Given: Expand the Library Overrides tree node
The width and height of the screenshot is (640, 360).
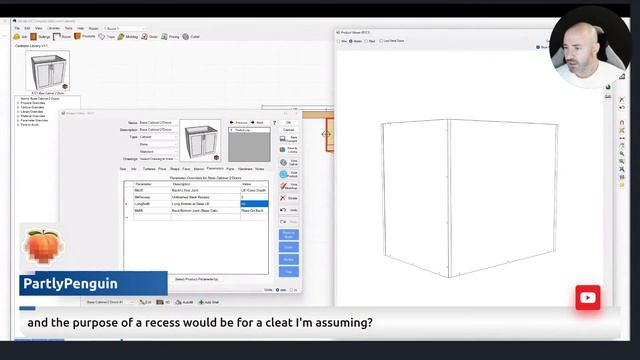Looking at the screenshot, I should (x=18, y=112).
